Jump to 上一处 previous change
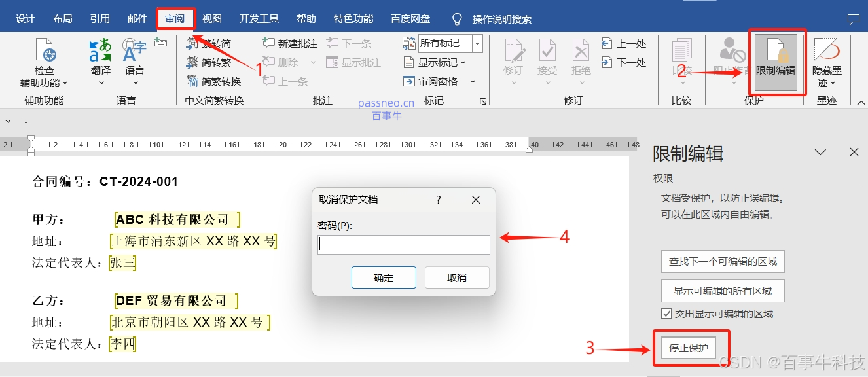 pyautogui.click(x=624, y=43)
